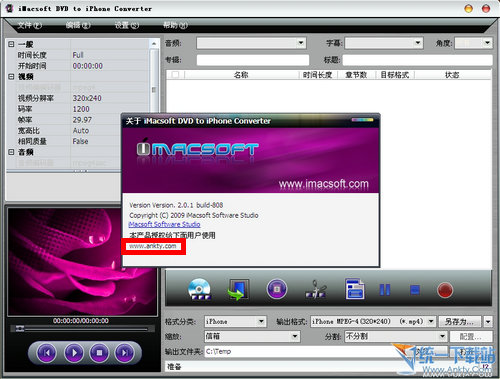Sort by the 名称 column header

[241, 75]
